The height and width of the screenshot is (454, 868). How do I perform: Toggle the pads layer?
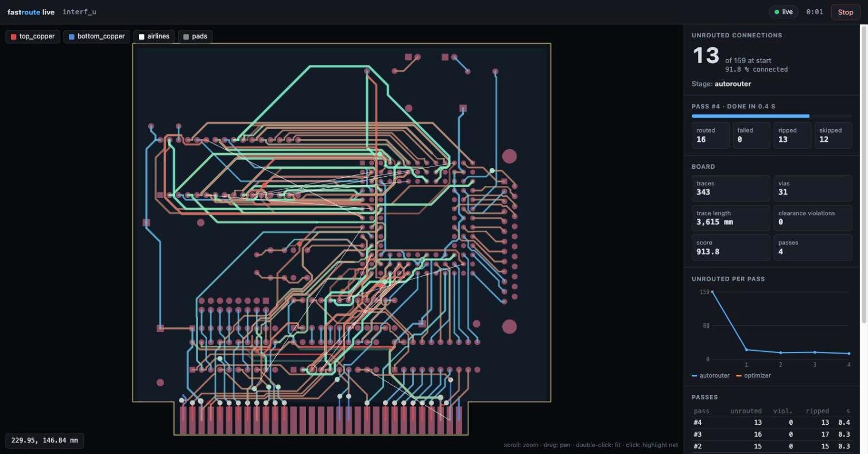[x=195, y=37]
